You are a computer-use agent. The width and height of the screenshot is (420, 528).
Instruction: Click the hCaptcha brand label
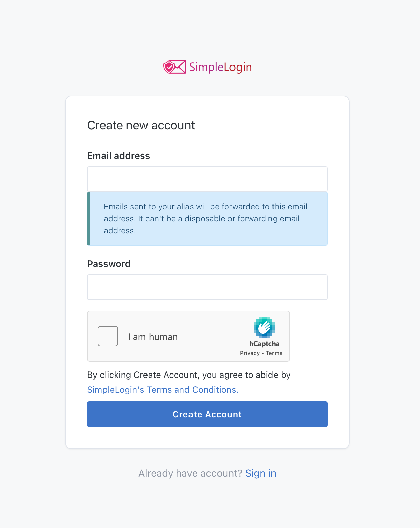coord(264,344)
